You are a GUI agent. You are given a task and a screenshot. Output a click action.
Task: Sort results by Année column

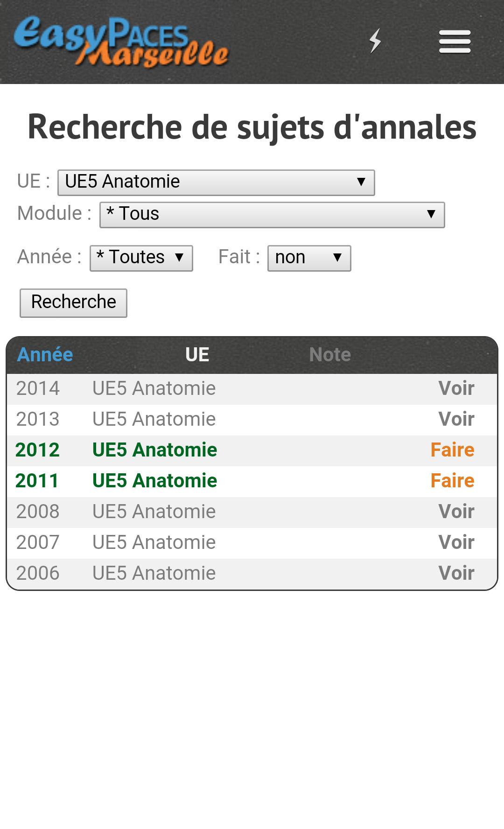tap(45, 355)
